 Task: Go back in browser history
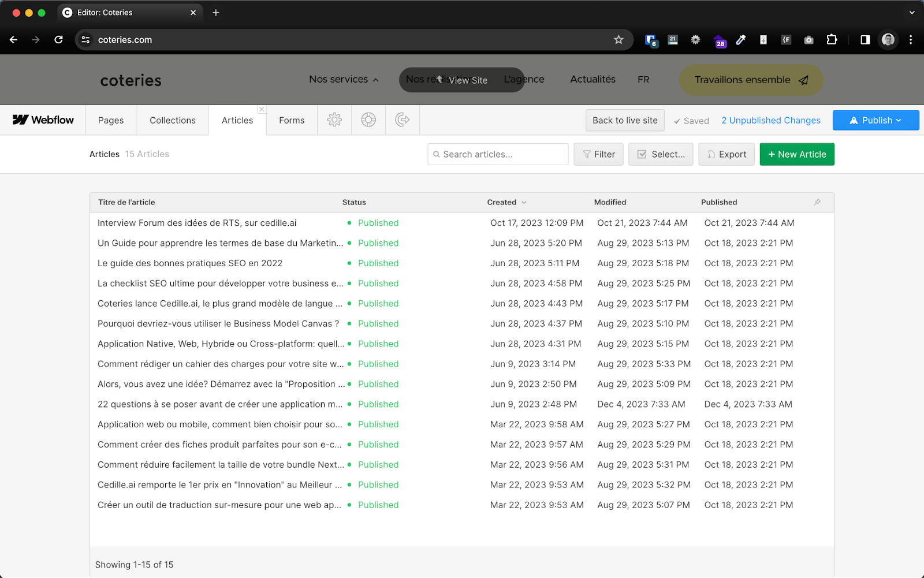(x=13, y=40)
